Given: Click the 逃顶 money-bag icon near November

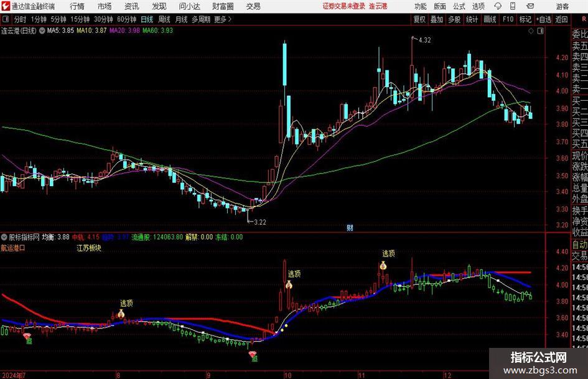Looking at the screenshot, I should point(383,266).
